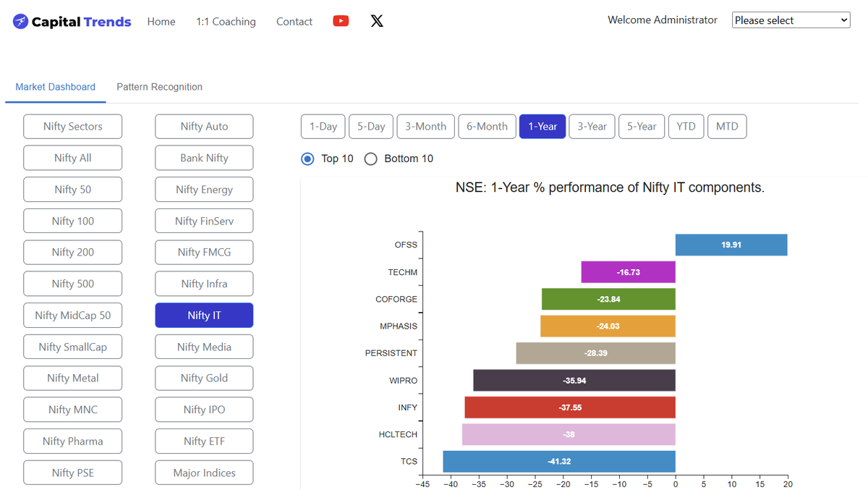Select the 5-Day period button
Viewport: 868px width, 490px height.
[x=371, y=127]
